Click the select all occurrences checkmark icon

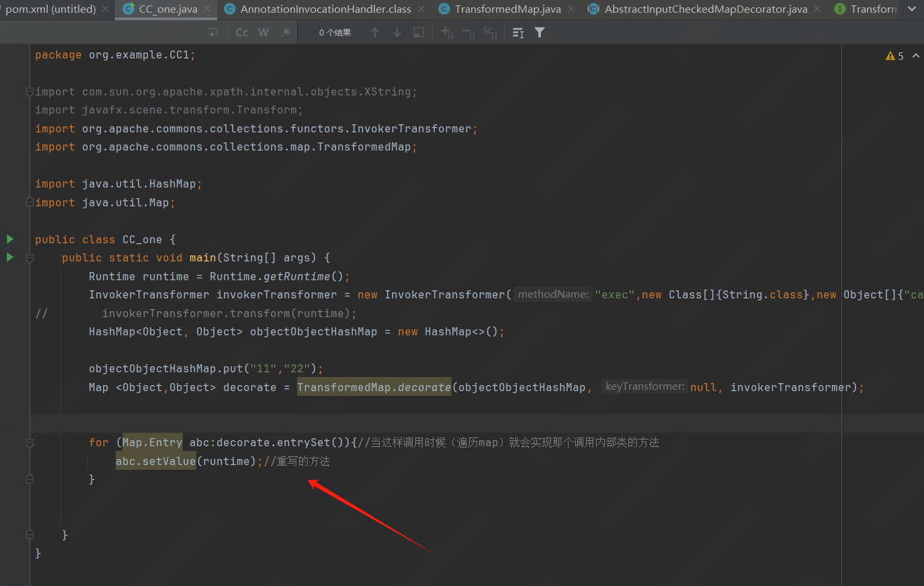(491, 32)
